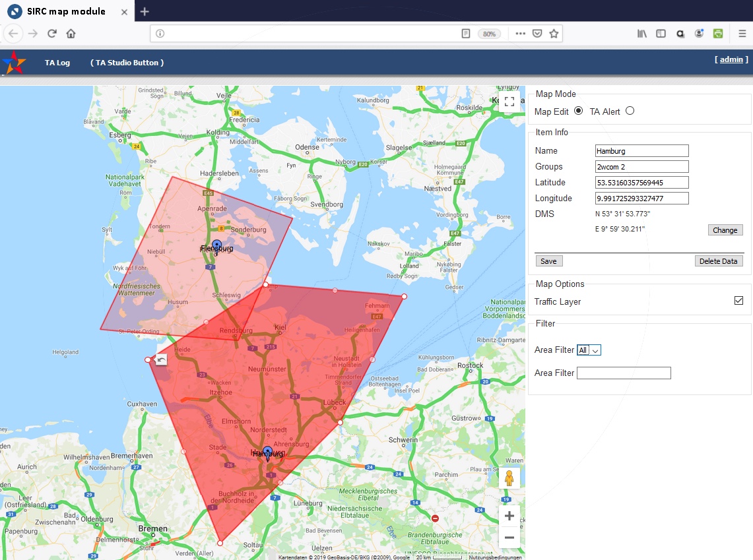Image resolution: width=753 pixels, height=560 pixels.
Task: Zoom out using the minus map control
Action: [509, 538]
